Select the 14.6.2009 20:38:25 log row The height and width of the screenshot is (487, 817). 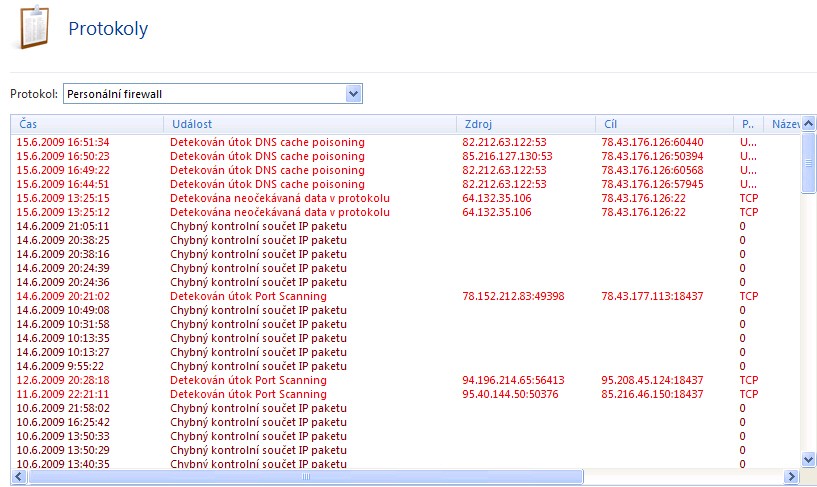coord(405,241)
